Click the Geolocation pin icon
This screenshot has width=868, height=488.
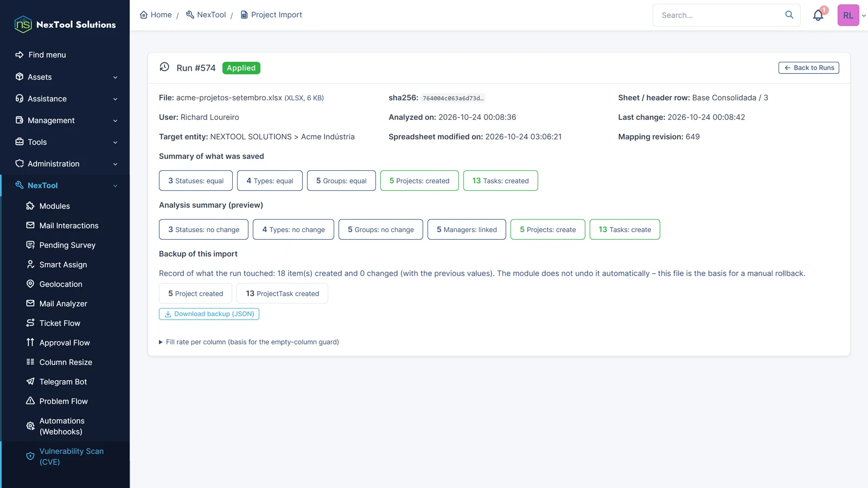pyautogui.click(x=30, y=284)
